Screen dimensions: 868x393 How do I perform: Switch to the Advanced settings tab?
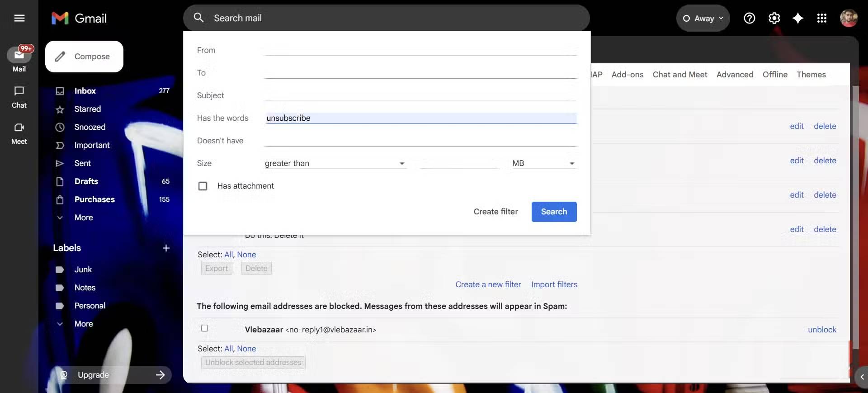point(735,75)
